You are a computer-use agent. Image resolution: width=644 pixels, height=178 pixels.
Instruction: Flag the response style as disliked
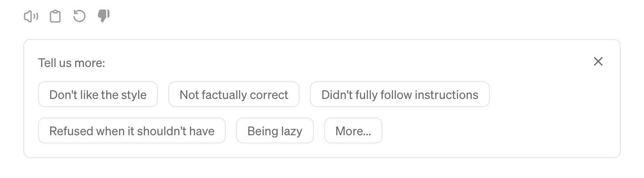click(x=98, y=95)
